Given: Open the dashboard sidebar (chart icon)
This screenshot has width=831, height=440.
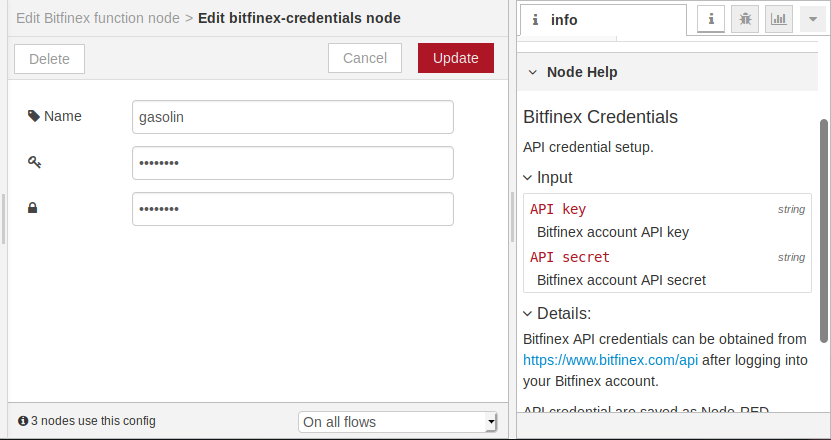Looking at the screenshot, I should coord(778,19).
